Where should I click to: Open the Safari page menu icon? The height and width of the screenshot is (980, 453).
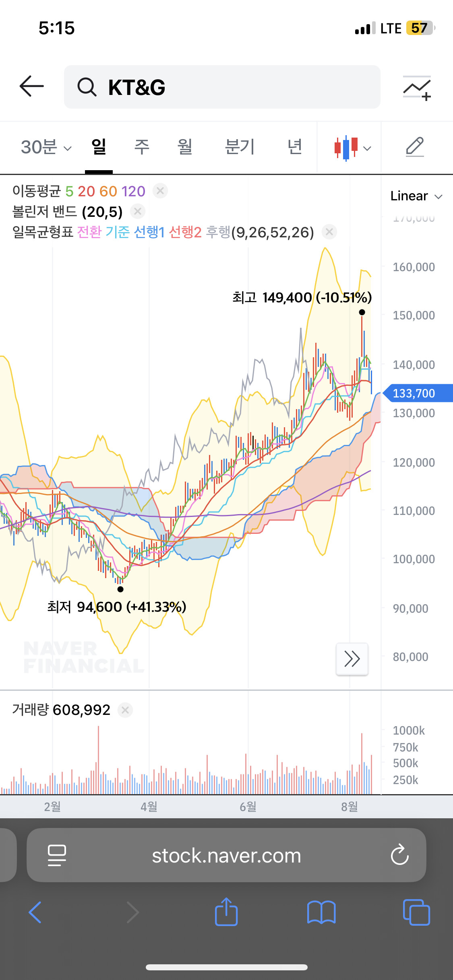(57, 855)
